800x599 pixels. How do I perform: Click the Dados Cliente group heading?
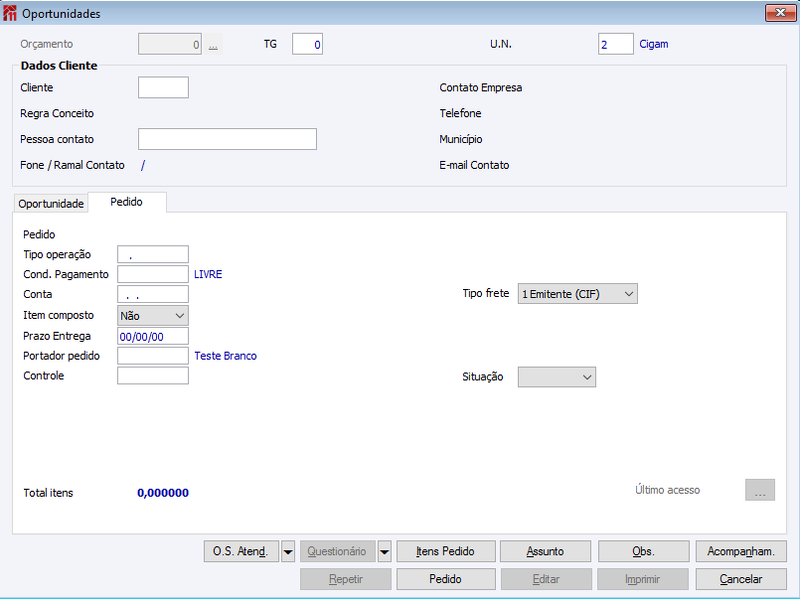(x=59, y=66)
